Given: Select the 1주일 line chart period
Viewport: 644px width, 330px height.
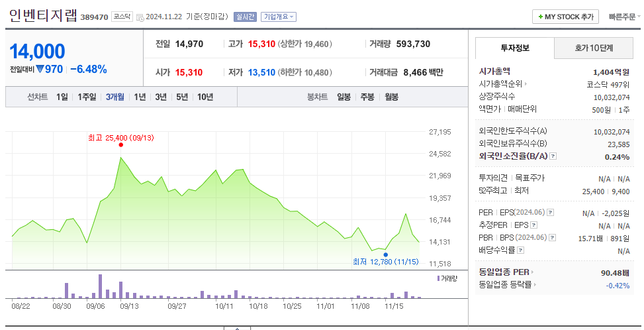Looking at the screenshot, I should [x=87, y=97].
